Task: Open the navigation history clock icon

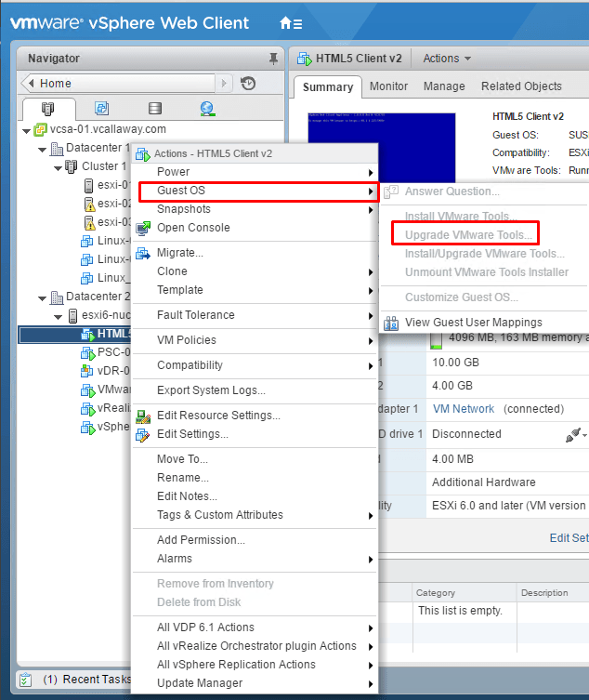Action: coord(248,84)
